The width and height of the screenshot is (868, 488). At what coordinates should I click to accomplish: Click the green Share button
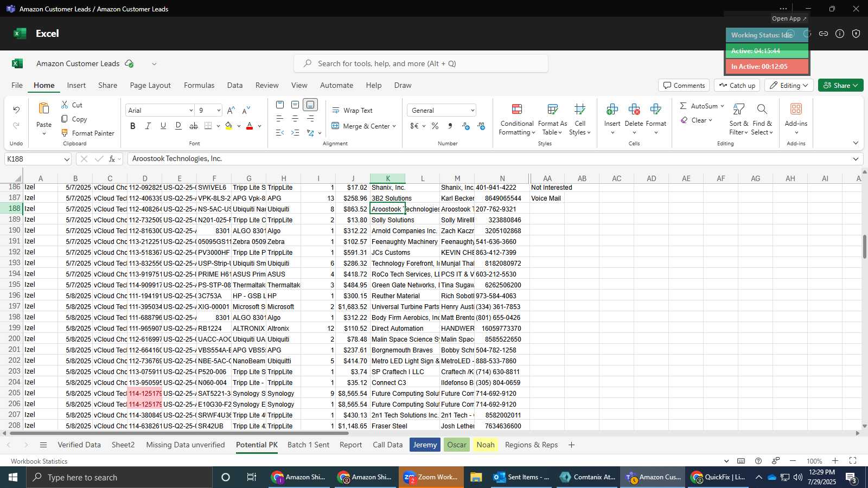840,86
